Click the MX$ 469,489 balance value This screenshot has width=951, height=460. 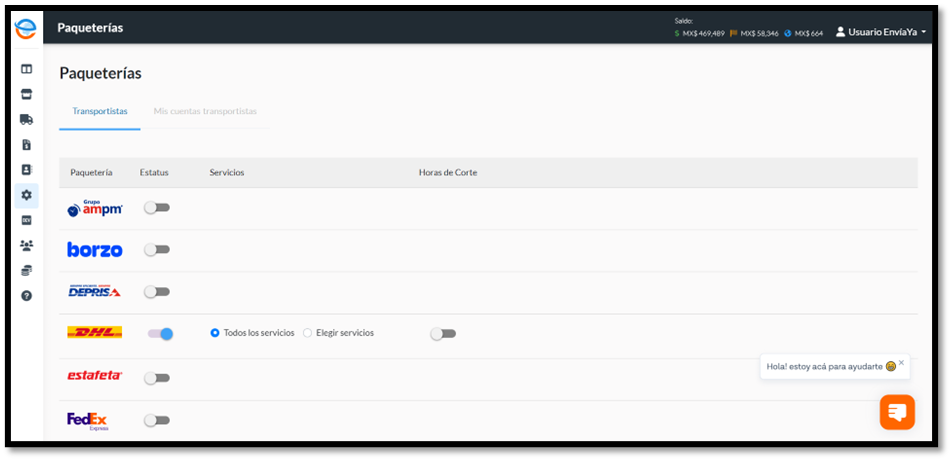tap(704, 34)
